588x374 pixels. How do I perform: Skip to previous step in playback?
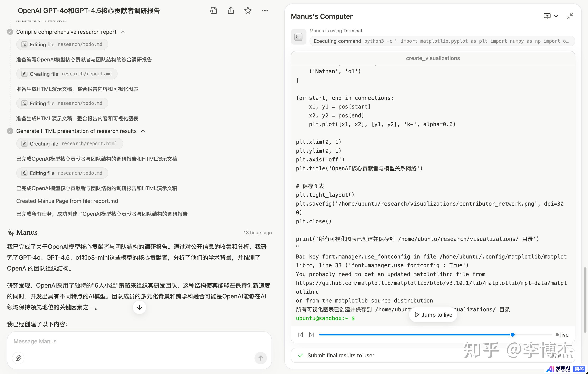click(x=300, y=334)
